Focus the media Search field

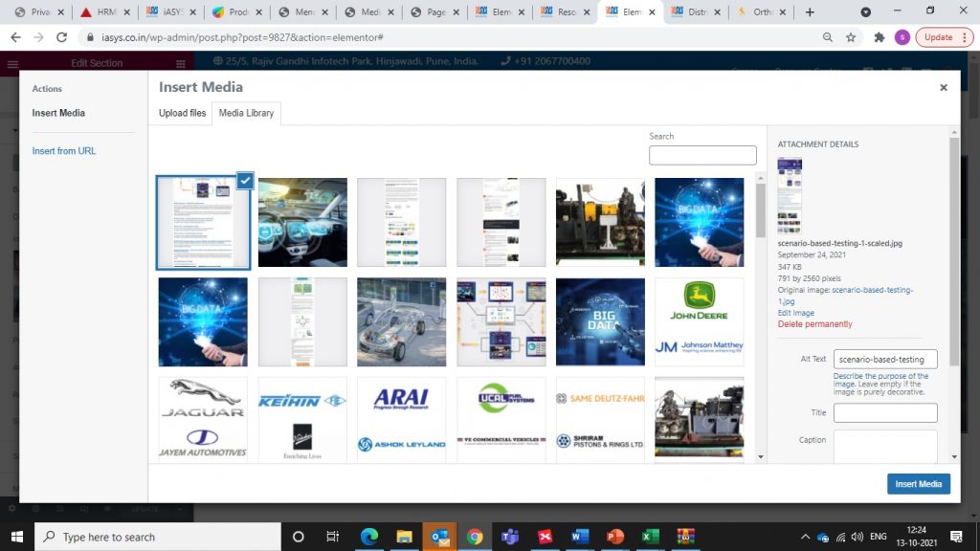coord(702,155)
